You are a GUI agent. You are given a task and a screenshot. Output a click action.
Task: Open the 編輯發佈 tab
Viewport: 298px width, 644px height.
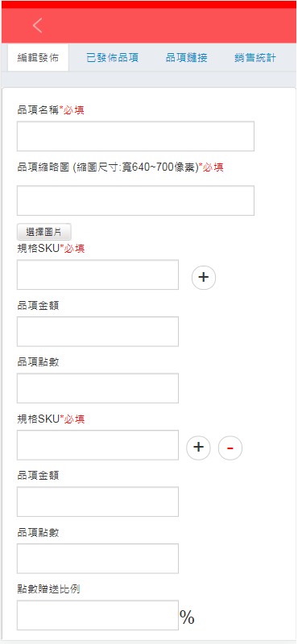coord(38,57)
